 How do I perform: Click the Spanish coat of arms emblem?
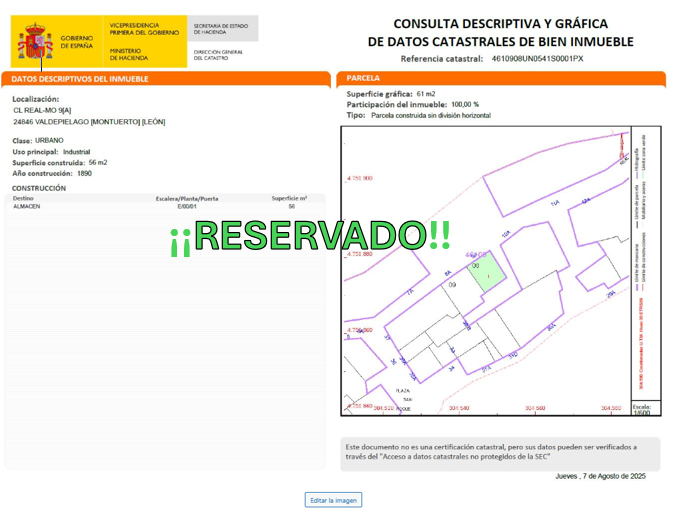tap(36, 42)
